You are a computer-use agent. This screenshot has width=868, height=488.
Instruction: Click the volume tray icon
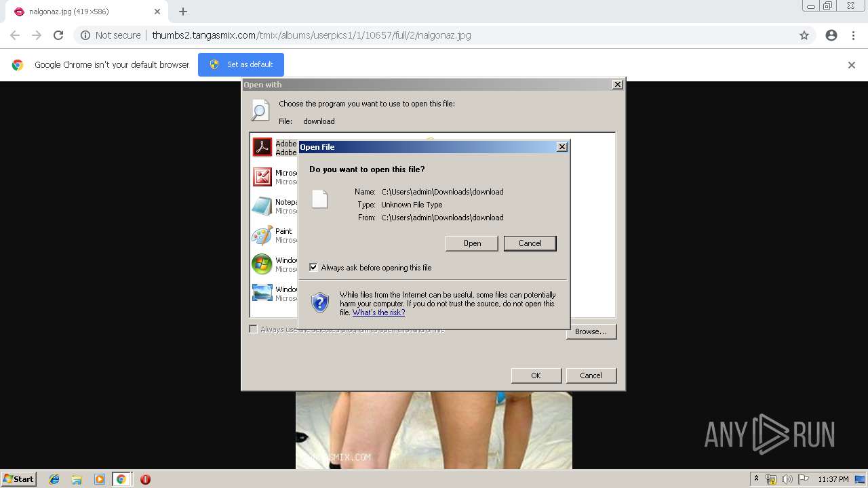coord(787,479)
